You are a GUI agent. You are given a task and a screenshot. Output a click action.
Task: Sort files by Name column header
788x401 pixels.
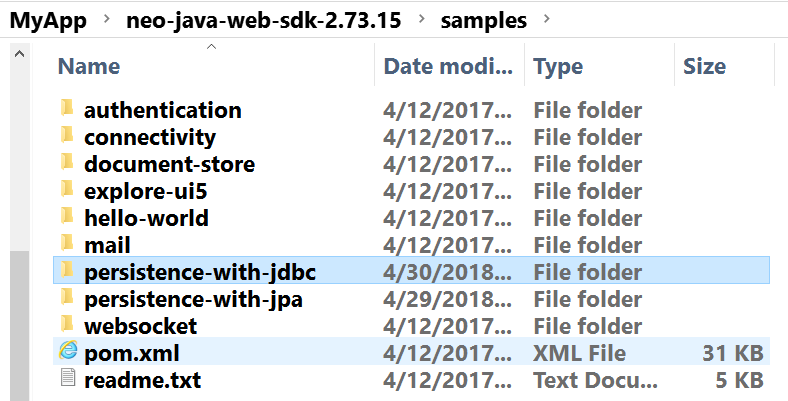[x=89, y=67]
